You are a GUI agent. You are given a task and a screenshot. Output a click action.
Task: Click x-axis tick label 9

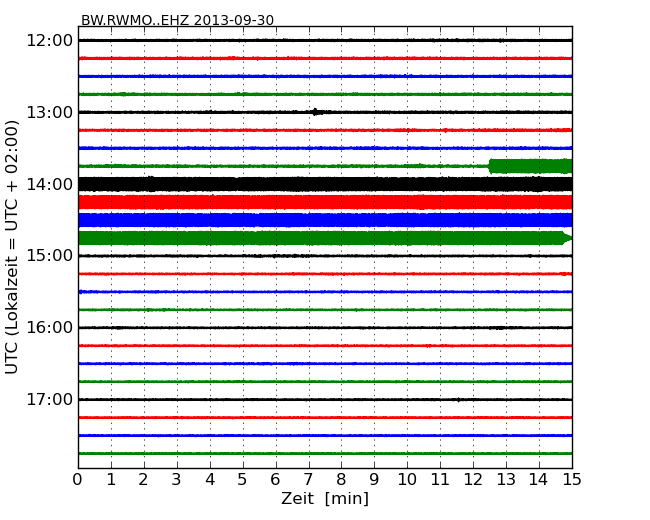(x=374, y=480)
